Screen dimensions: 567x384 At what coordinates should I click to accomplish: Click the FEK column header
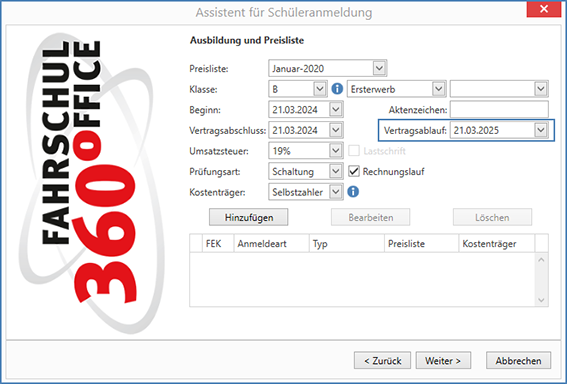coord(218,243)
